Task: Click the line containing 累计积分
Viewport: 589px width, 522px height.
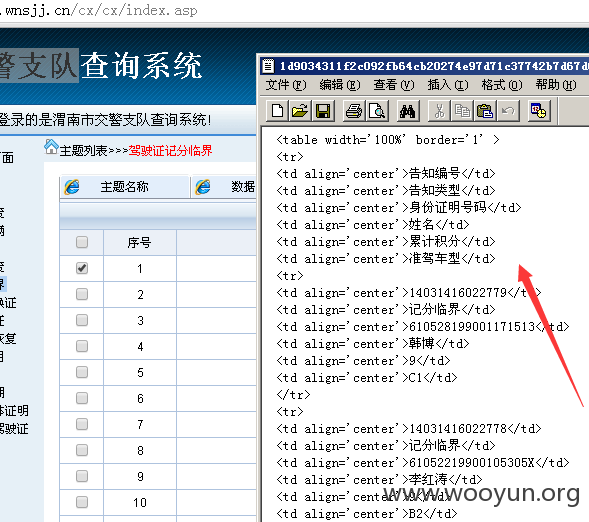Action: pos(386,241)
